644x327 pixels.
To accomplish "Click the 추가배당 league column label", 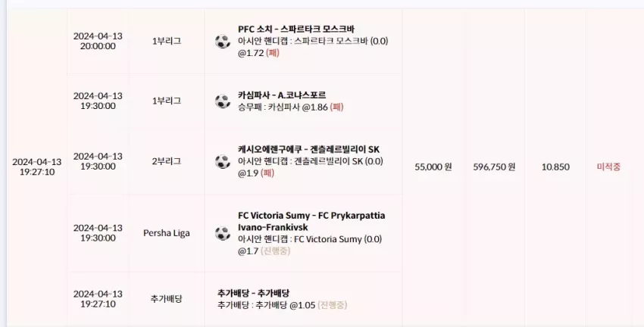I will click(x=167, y=299).
